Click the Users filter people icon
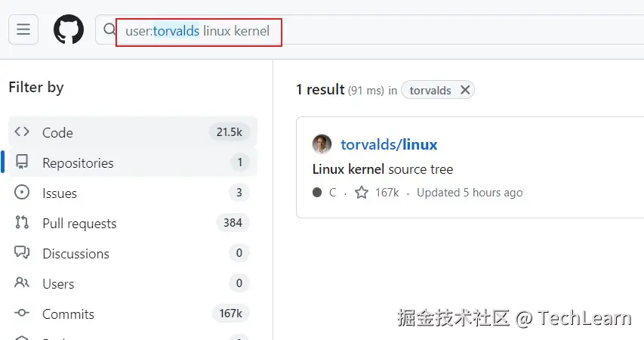 [x=22, y=283]
